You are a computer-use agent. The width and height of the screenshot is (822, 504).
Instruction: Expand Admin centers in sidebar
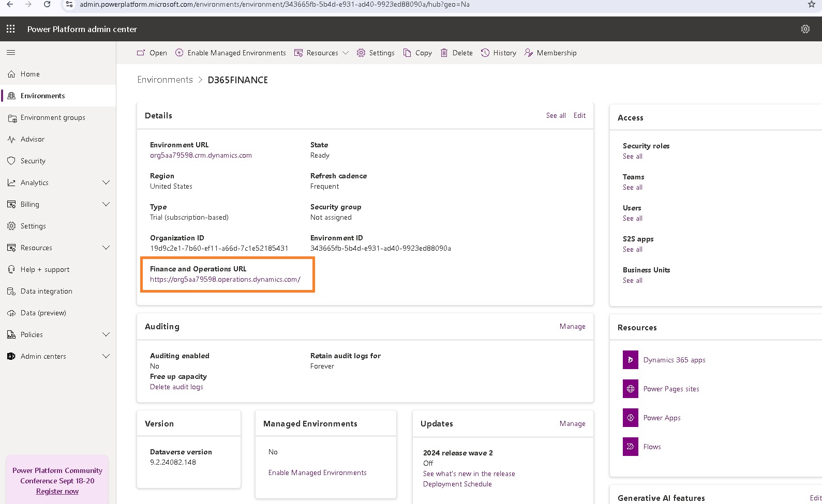click(x=106, y=356)
